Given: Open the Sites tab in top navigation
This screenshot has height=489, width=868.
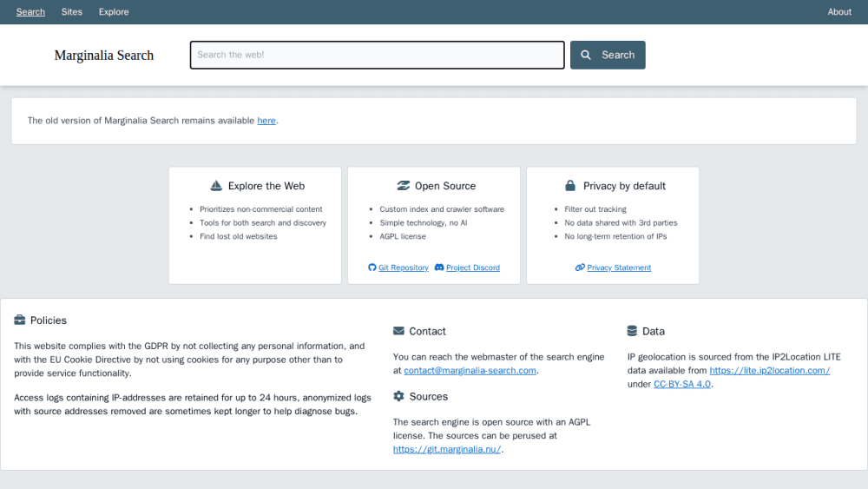Looking at the screenshot, I should (72, 11).
